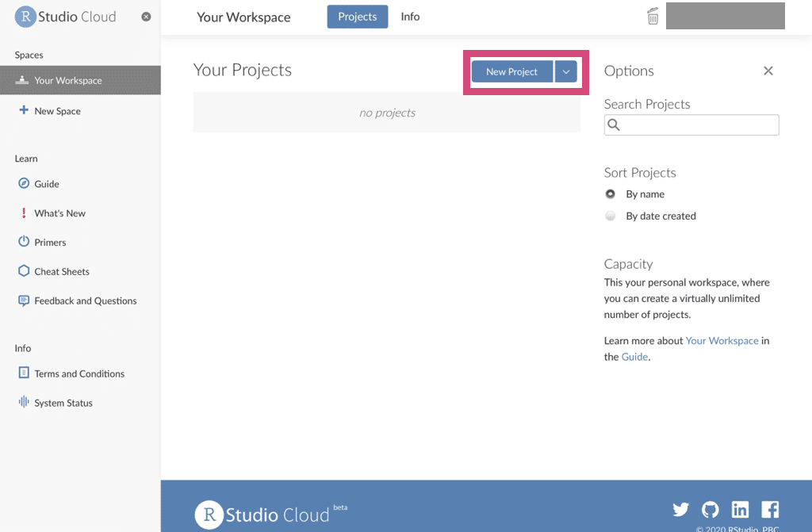Check the System Status icon
This screenshot has height=532, width=812.
point(23,402)
